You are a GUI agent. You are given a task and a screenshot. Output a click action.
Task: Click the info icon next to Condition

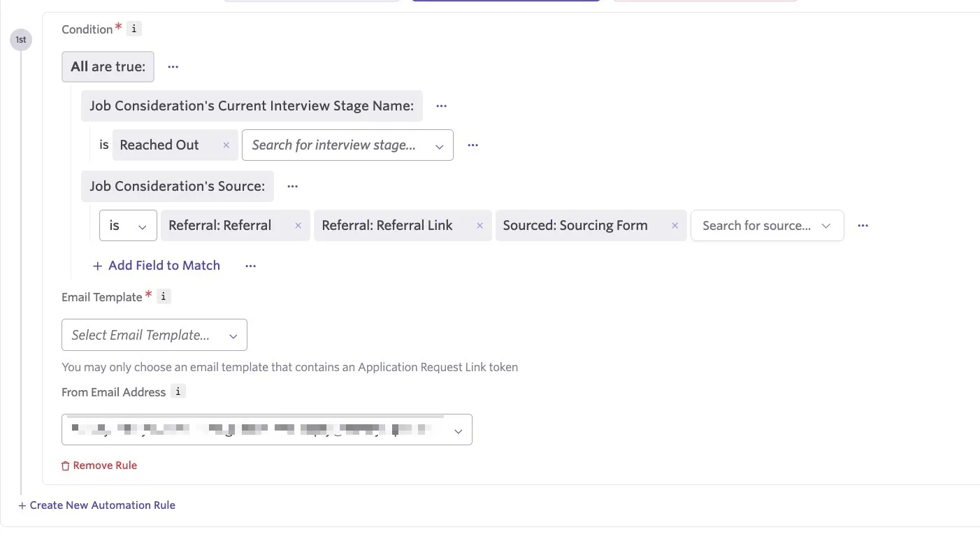click(135, 29)
